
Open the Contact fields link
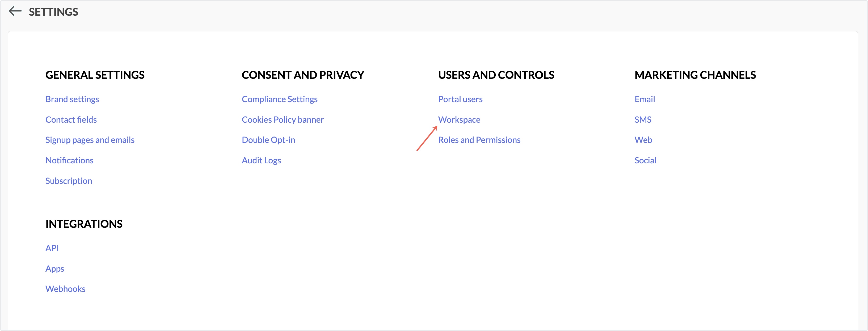pos(71,120)
